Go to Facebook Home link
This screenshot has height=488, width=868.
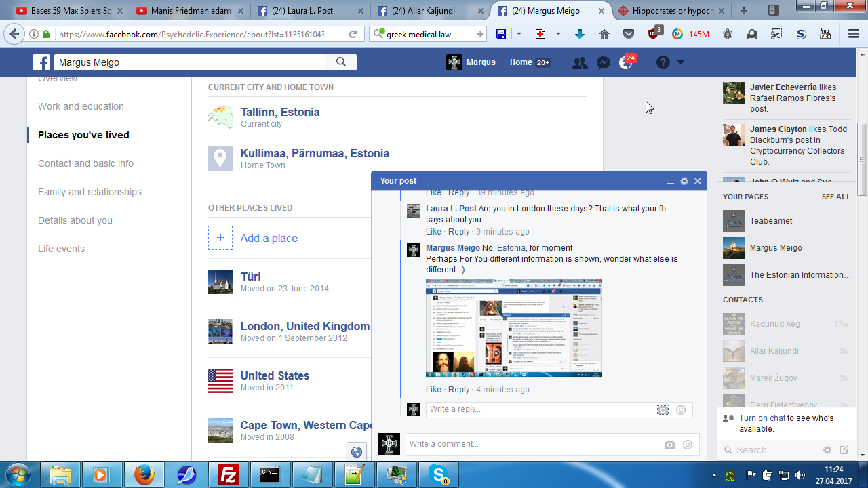click(x=521, y=62)
